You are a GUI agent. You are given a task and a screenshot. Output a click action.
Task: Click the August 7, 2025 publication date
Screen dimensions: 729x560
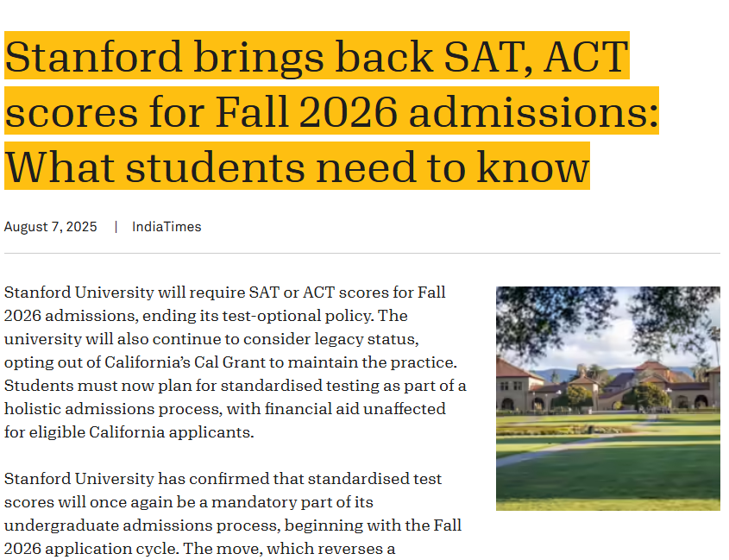pyautogui.click(x=51, y=227)
